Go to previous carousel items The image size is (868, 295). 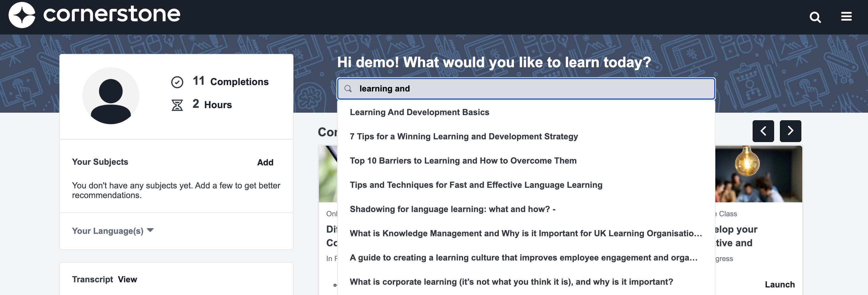(763, 131)
